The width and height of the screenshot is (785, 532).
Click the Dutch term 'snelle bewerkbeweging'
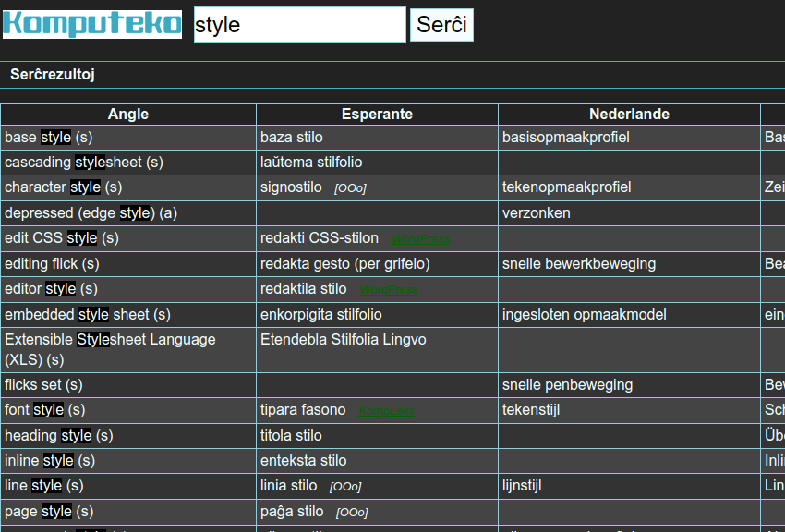pyautogui.click(x=579, y=264)
